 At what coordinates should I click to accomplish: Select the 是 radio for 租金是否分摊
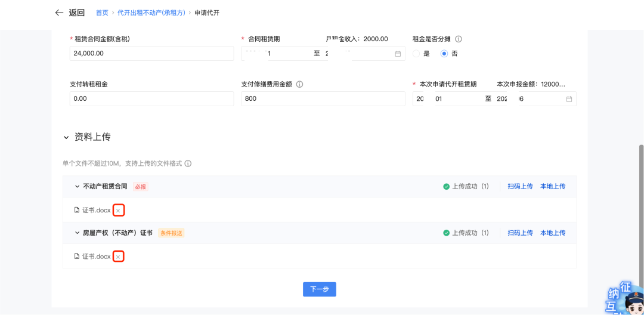pyautogui.click(x=416, y=53)
